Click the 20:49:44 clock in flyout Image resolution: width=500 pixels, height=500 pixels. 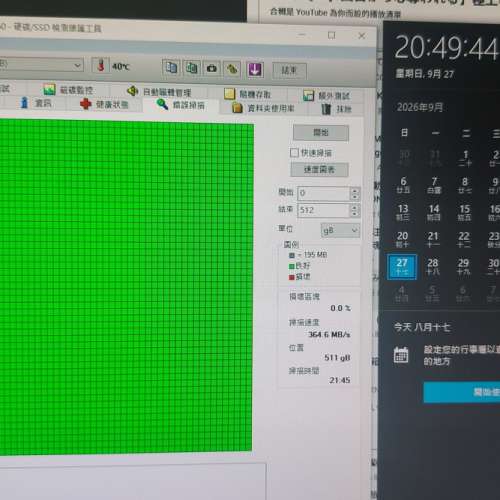(x=446, y=48)
